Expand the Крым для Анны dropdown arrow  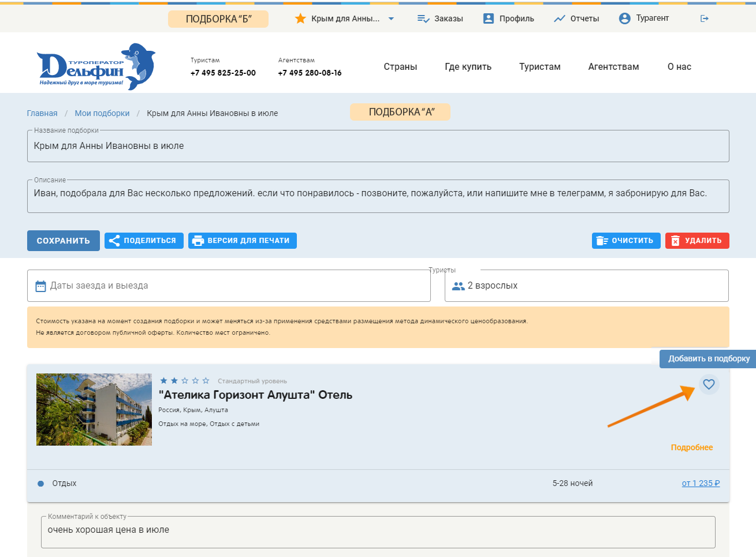[x=391, y=18]
